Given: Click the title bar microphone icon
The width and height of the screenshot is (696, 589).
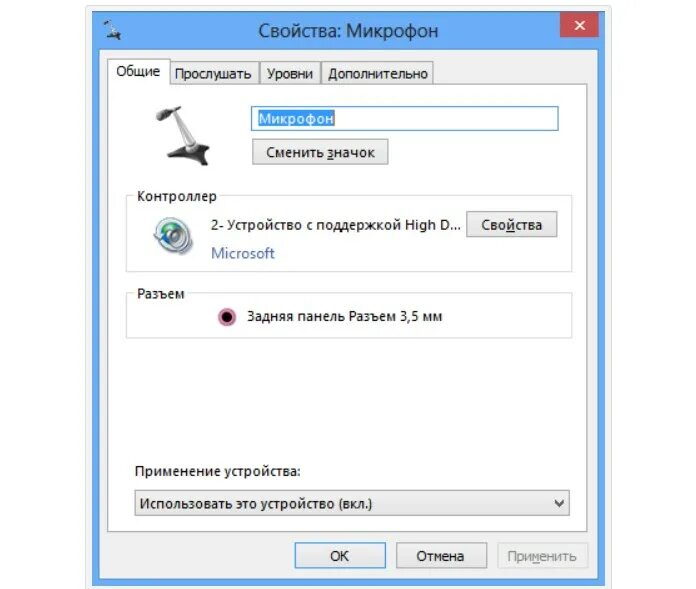Looking at the screenshot, I should 112,30.
